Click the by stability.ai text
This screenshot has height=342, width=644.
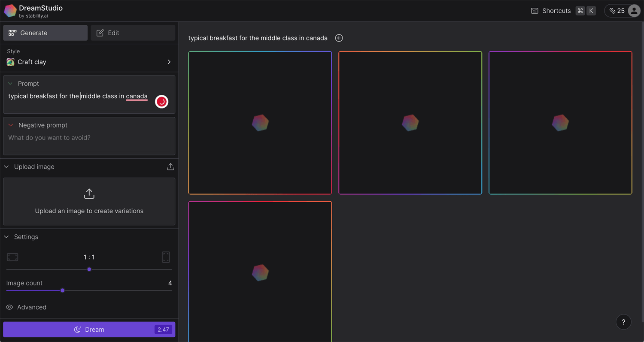[33, 16]
